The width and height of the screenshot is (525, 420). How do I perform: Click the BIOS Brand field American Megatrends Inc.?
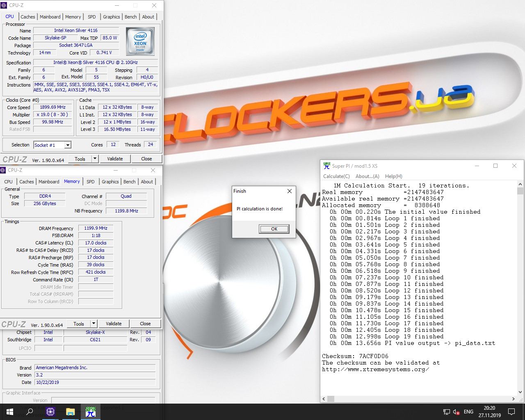[x=95, y=367]
